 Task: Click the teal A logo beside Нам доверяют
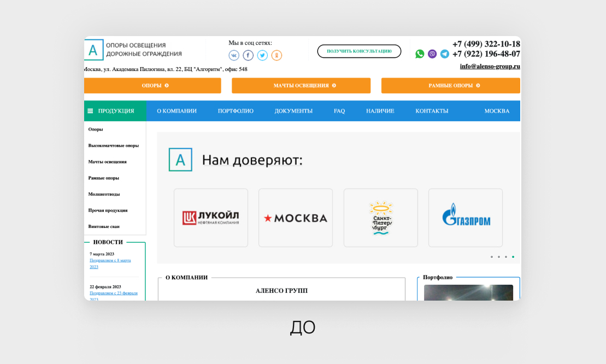point(180,160)
